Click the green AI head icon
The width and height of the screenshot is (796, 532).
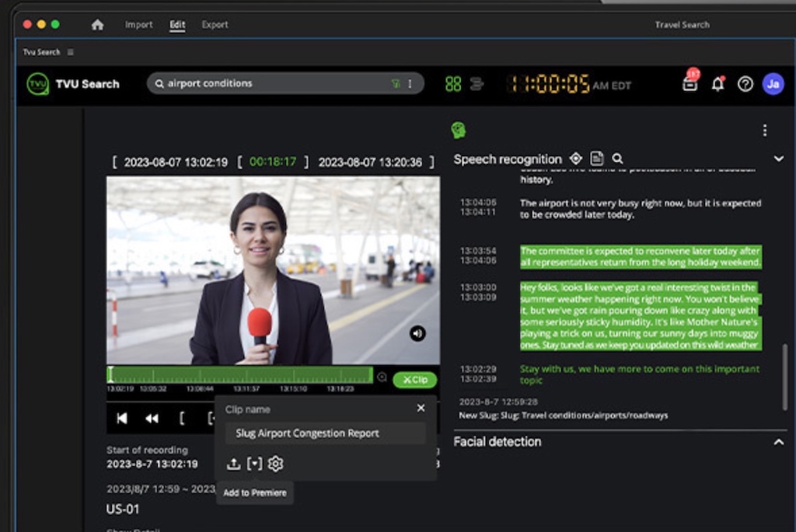(x=459, y=130)
